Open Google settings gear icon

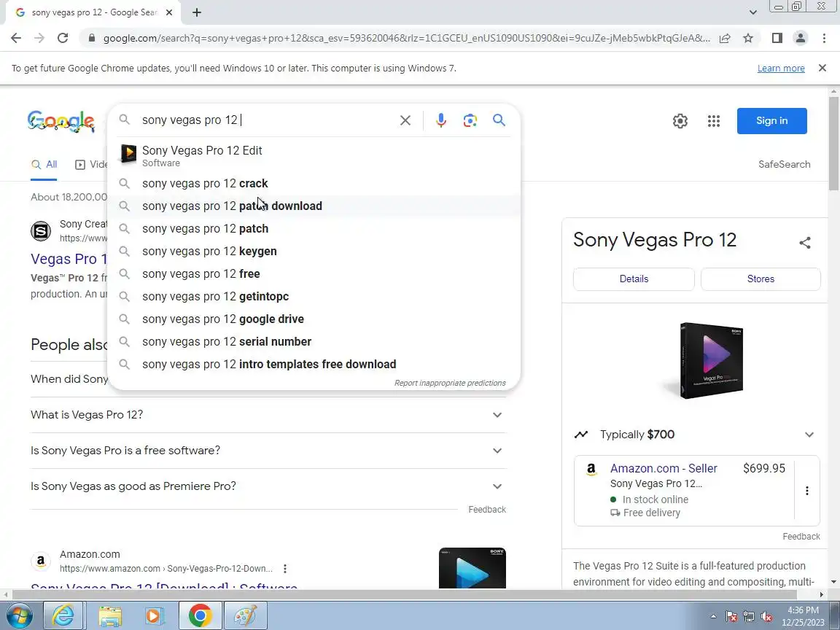coord(680,121)
